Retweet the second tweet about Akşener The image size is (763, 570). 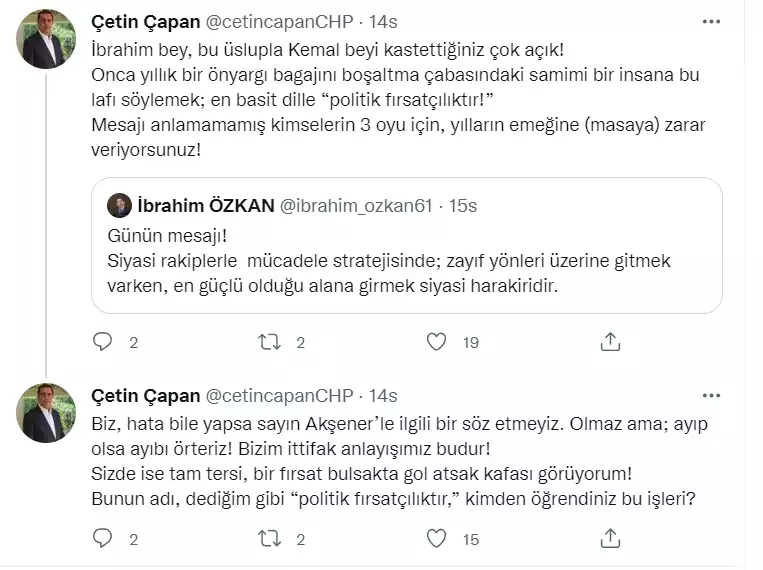pyautogui.click(x=270, y=540)
